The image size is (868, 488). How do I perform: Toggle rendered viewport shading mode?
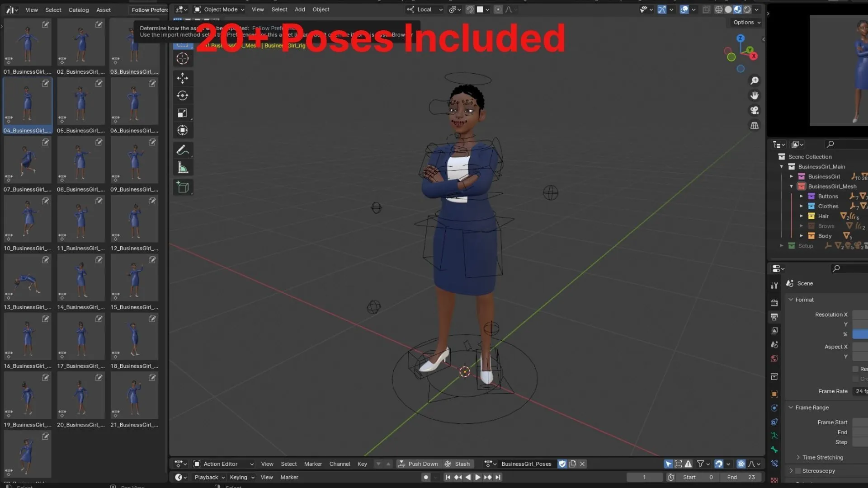(747, 9)
